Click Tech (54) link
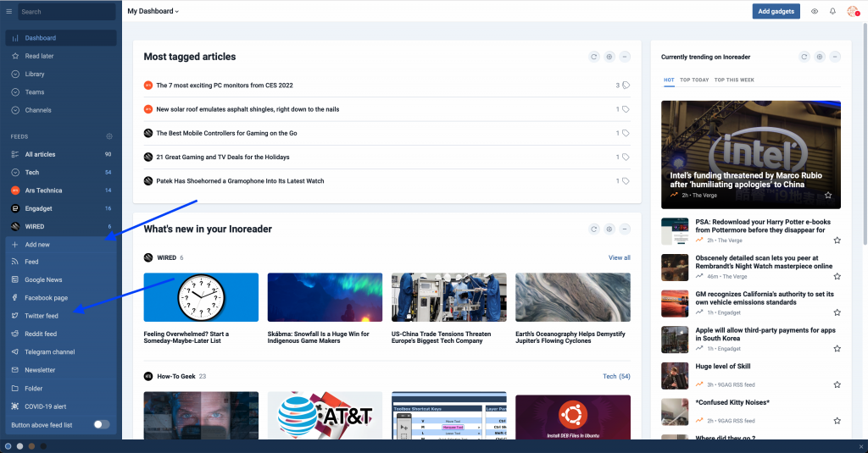 [616, 376]
